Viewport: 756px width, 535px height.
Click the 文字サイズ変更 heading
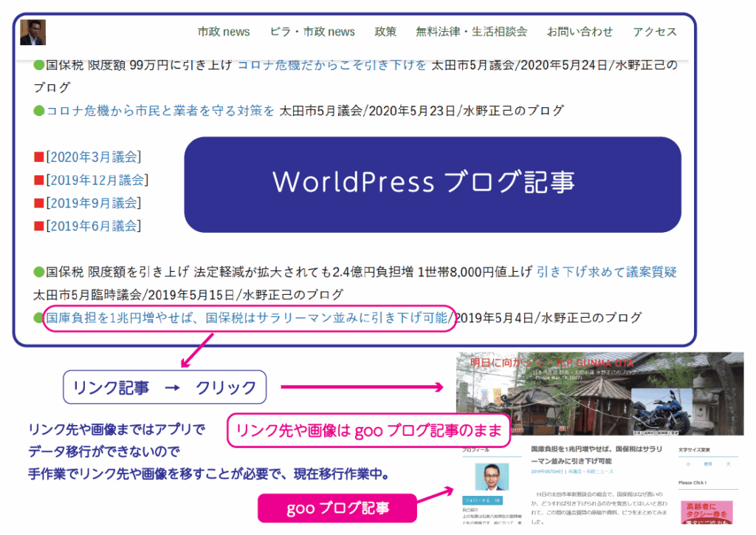coord(694,449)
